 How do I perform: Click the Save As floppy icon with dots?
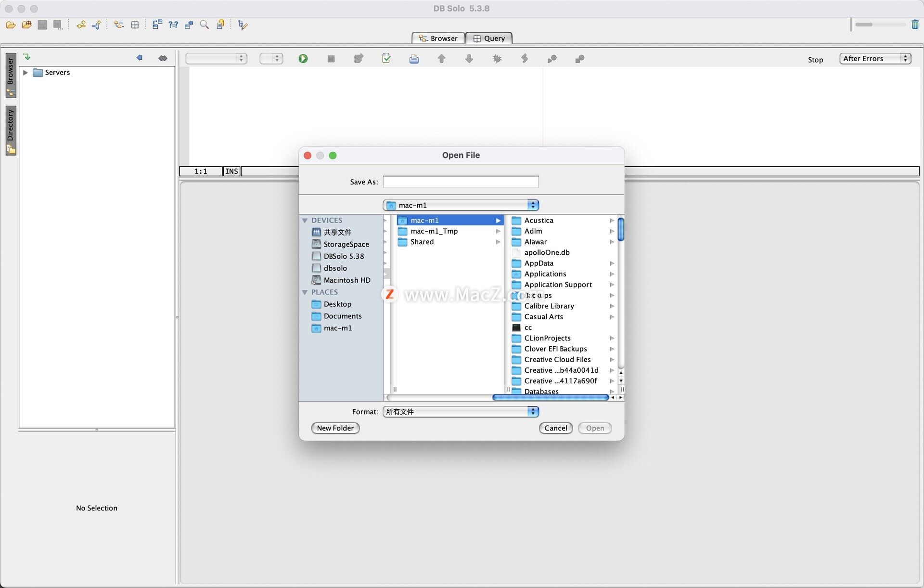point(58,25)
